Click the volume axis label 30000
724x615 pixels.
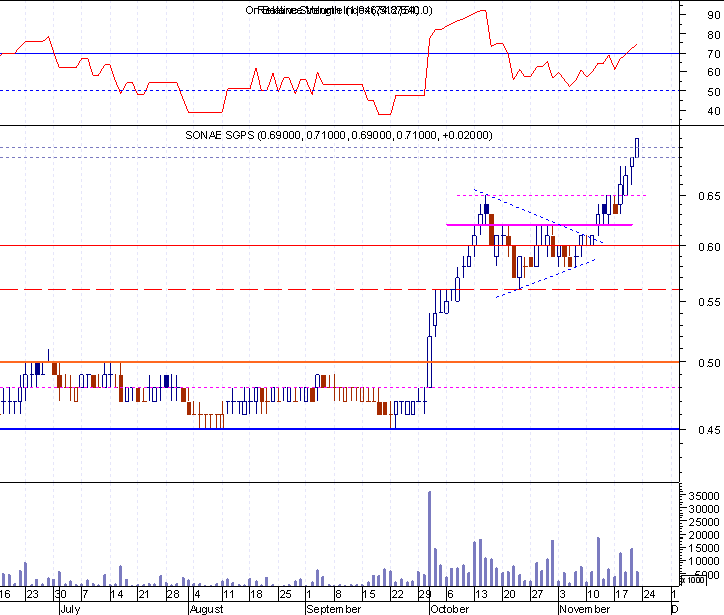point(704,509)
